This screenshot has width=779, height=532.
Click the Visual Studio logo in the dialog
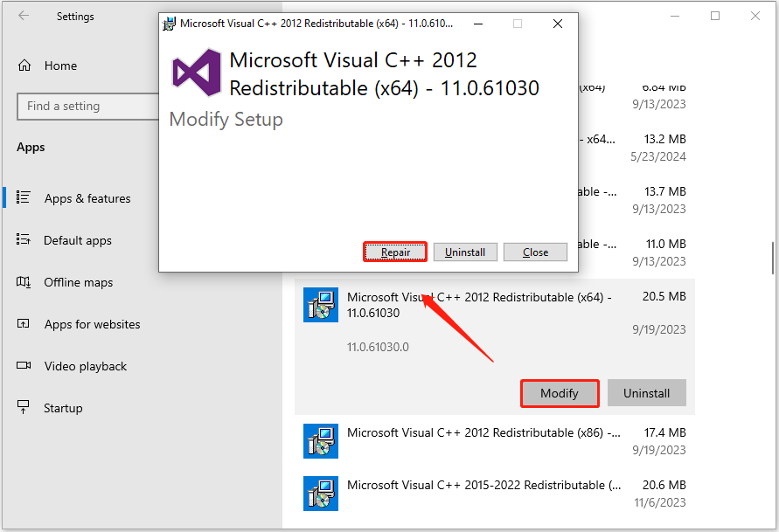point(194,73)
